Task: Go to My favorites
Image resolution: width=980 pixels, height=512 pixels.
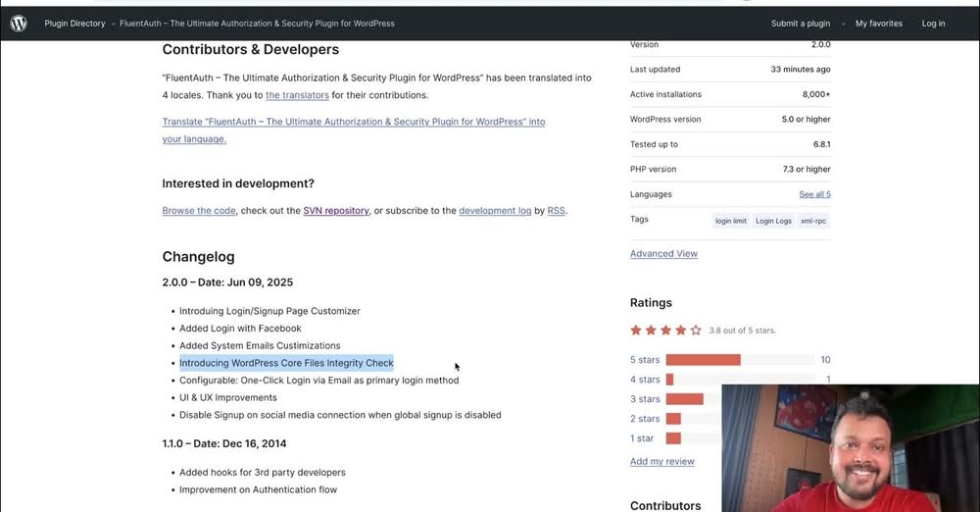Action: (878, 24)
